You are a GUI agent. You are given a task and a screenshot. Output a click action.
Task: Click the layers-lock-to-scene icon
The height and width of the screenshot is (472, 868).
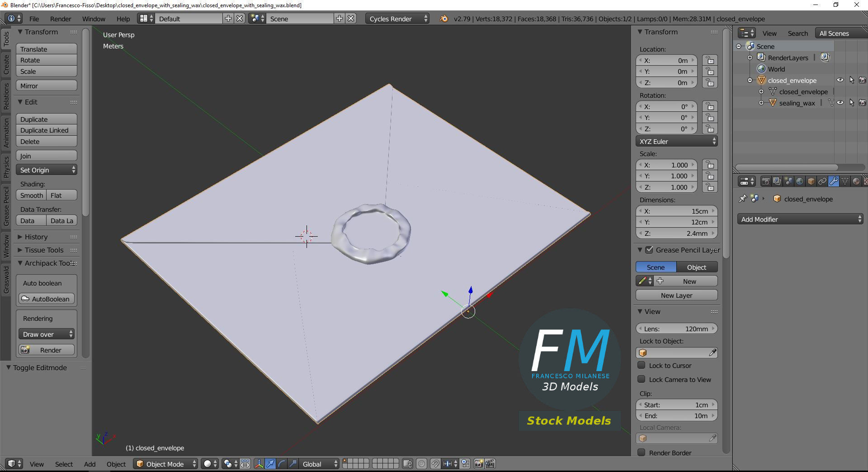407,464
